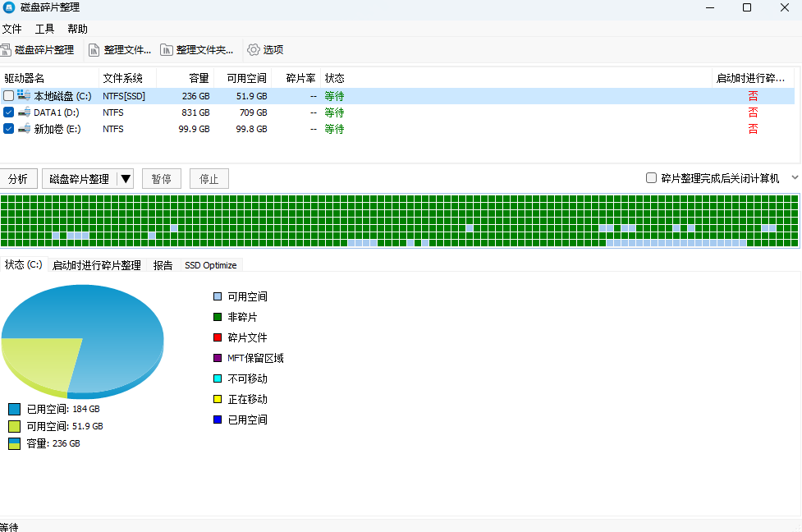The height and width of the screenshot is (532, 802).
Task: Open 选项 gear icon in toolbar
Action: 254,49
